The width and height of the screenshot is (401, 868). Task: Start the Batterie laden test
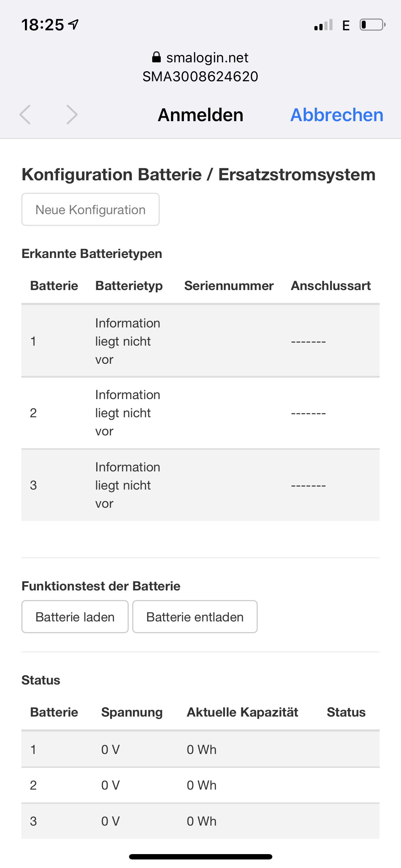click(x=75, y=617)
